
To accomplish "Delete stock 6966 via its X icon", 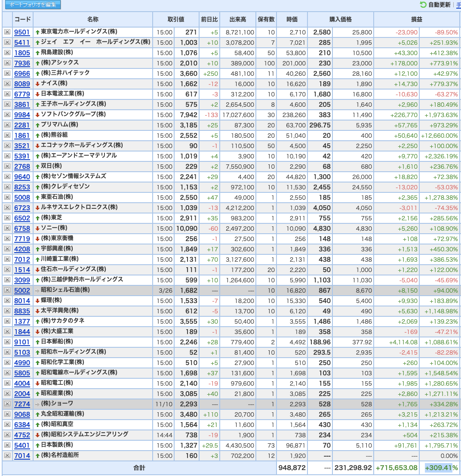I will click(x=7, y=74).
